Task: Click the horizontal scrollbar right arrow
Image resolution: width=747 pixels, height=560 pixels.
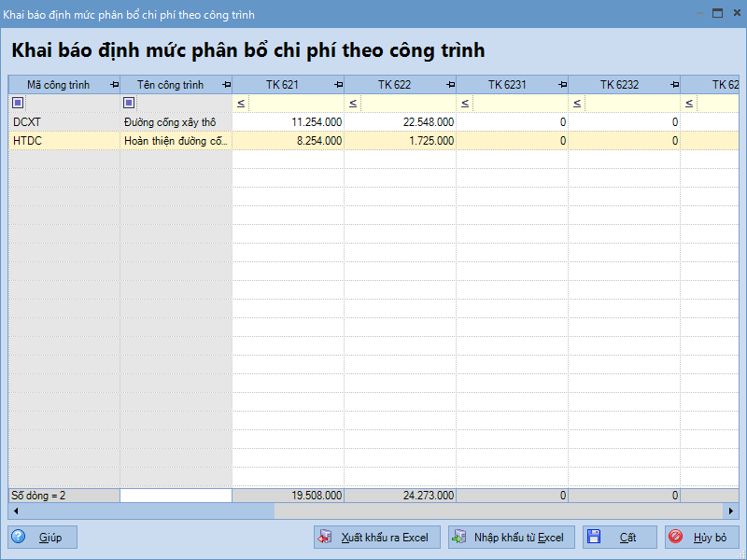Action: point(731,511)
